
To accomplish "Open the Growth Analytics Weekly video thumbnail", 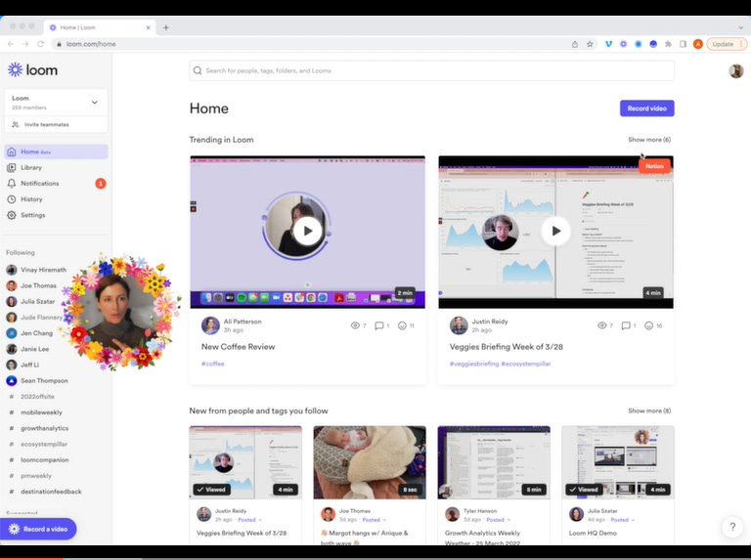I will click(x=494, y=462).
